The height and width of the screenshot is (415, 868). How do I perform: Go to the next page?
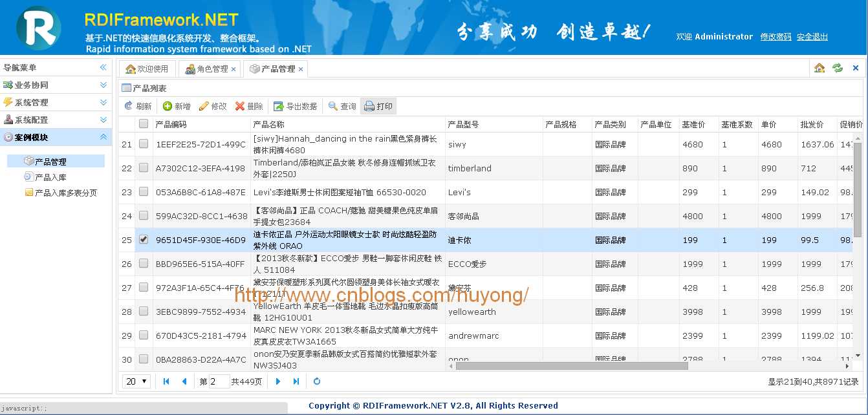click(278, 381)
